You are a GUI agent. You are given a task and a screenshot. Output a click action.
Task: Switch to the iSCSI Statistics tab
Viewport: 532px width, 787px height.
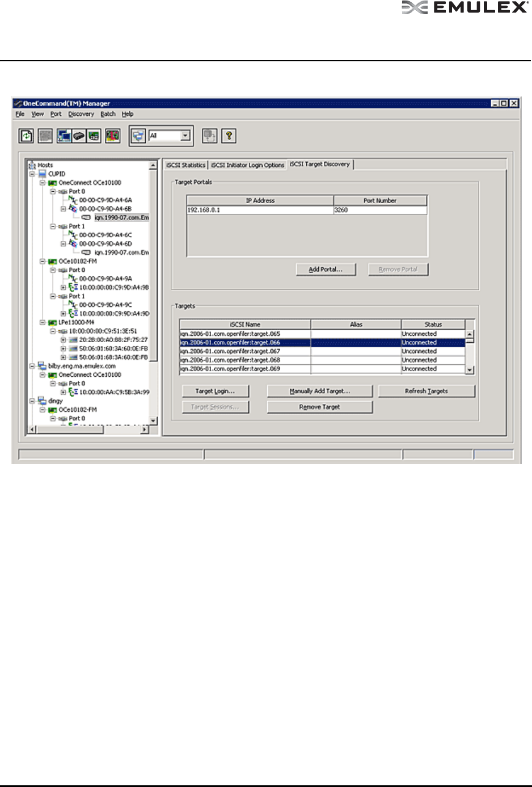(185, 165)
